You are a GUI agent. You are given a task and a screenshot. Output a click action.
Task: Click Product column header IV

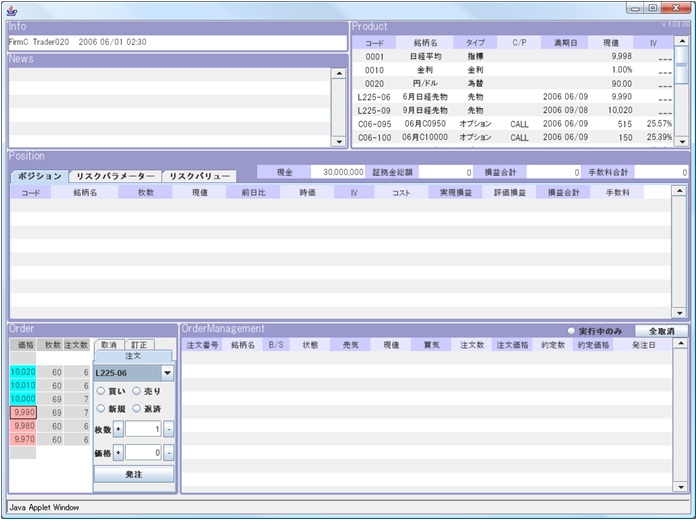pos(653,43)
